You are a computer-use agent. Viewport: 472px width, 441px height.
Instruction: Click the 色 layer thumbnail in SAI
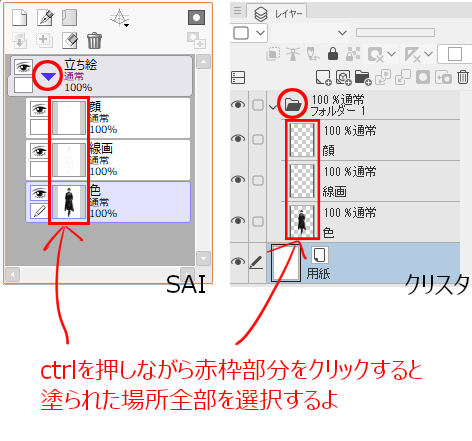coord(69,202)
